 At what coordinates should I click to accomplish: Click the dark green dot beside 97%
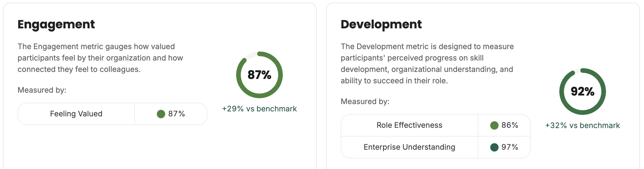[494, 147]
